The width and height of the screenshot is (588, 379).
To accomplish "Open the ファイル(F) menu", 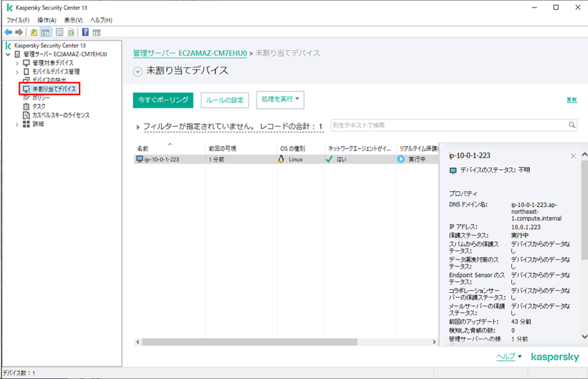I will [x=18, y=20].
